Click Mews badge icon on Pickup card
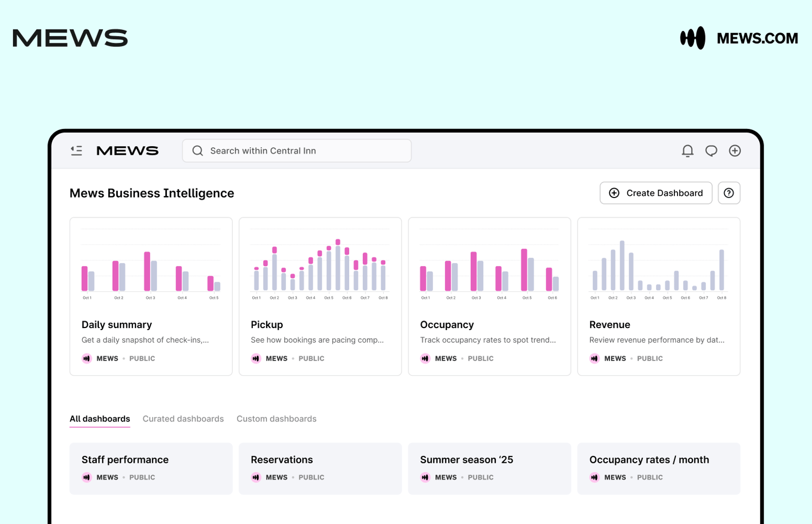Screen dimensions: 812x524 (x=256, y=358)
